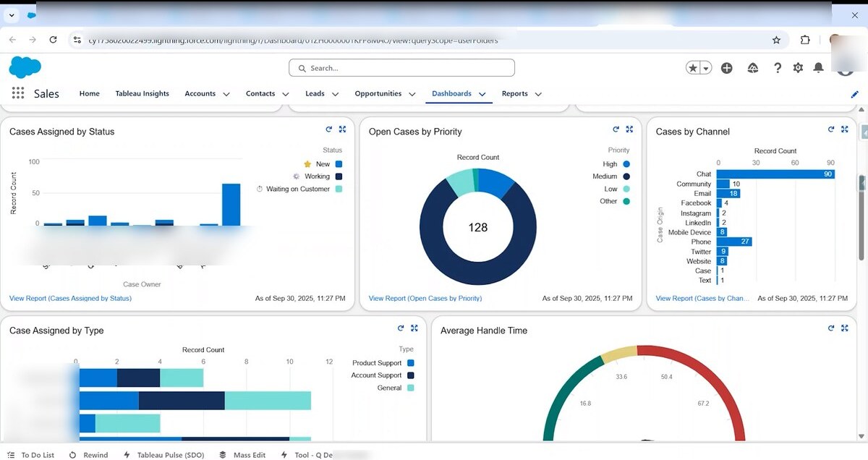Open the App Launcher grid icon
The height and width of the screenshot is (460, 868).
pyautogui.click(x=18, y=93)
